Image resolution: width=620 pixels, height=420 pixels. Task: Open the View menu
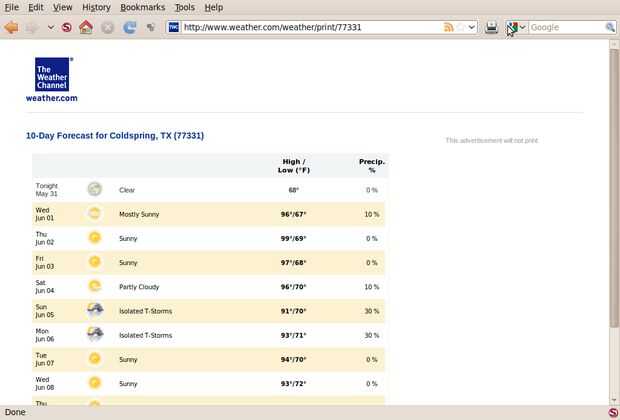coord(62,8)
